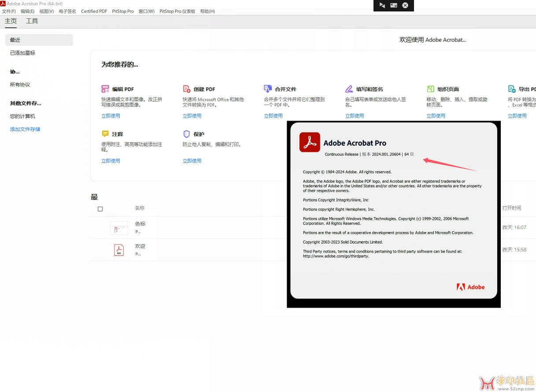Select the 欢迎 file name in the recent list
The height and width of the screenshot is (392, 536).
pos(140,246)
